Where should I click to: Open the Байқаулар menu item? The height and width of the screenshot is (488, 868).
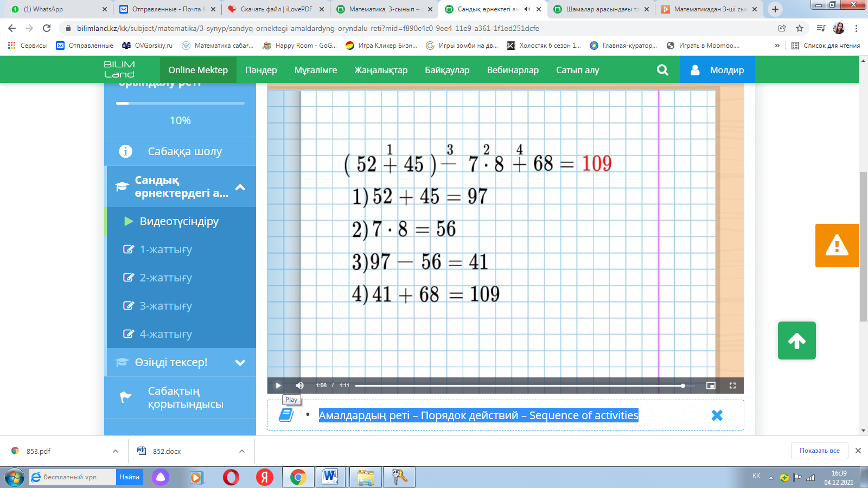(x=447, y=70)
